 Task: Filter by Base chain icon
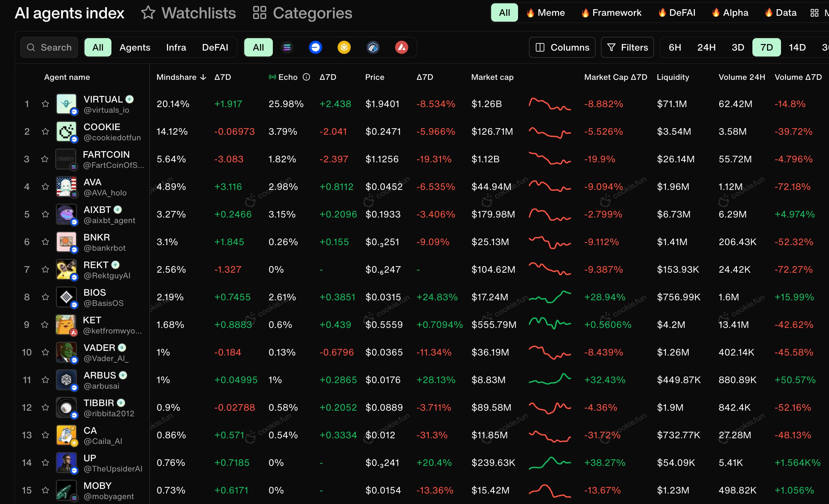pos(315,47)
